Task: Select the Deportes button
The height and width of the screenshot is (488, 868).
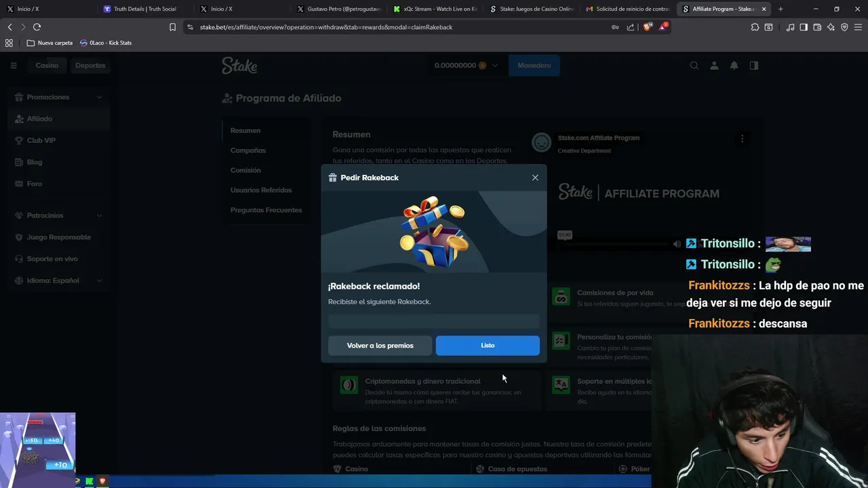Action: point(90,66)
